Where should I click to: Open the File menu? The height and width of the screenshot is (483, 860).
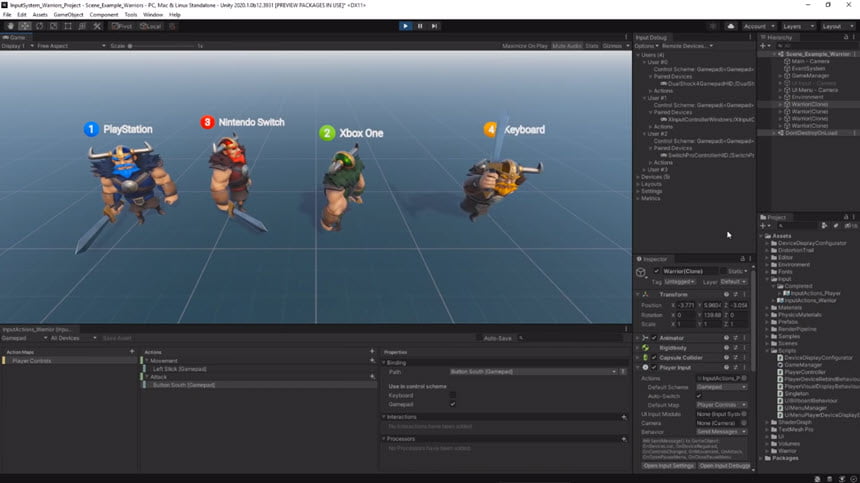7,15
